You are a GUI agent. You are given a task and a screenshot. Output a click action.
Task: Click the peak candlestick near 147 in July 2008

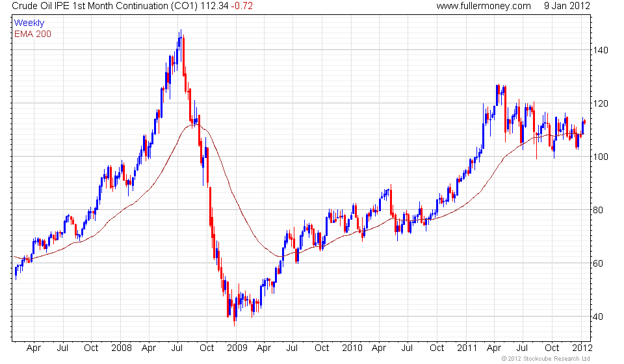point(181,45)
